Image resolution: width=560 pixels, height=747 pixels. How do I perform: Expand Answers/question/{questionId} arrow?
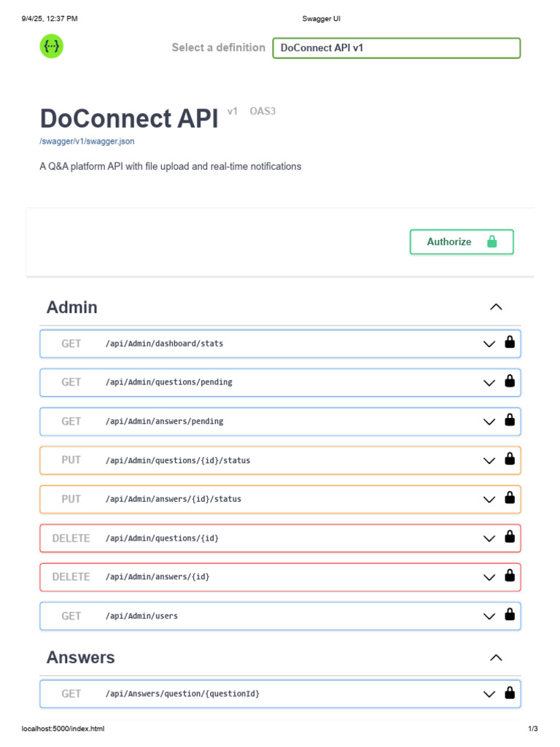(489, 694)
